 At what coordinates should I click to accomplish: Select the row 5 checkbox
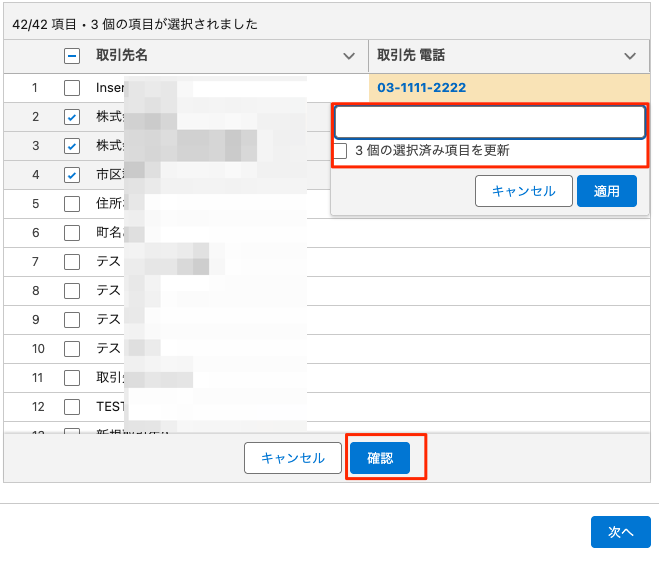[x=72, y=204]
